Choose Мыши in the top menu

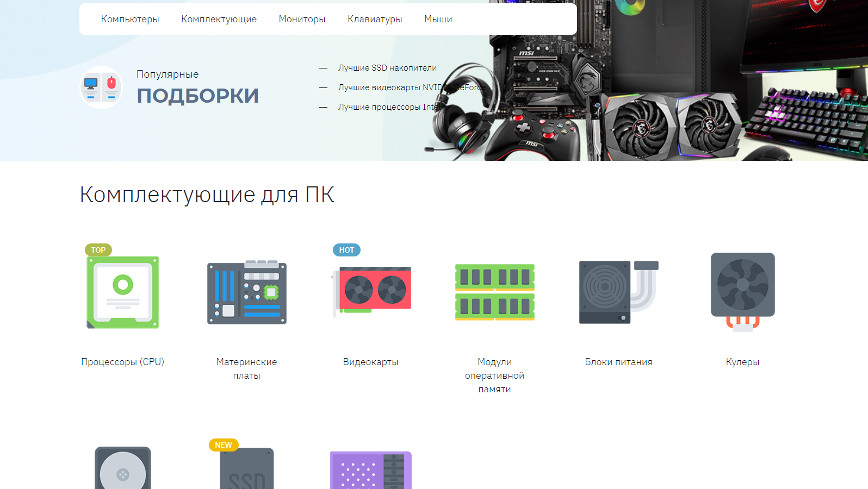pyautogui.click(x=438, y=19)
